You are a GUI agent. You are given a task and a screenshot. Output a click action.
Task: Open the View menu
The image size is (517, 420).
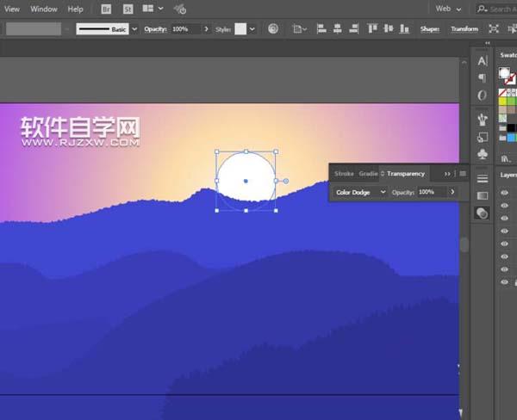pyautogui.click(x=12, y=9)
